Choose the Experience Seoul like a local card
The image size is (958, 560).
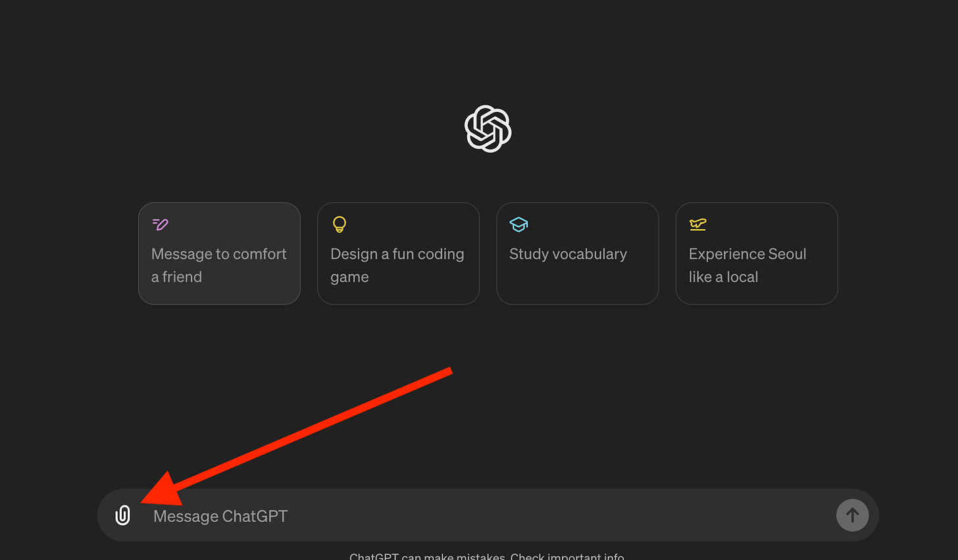[x=757, y=253]
